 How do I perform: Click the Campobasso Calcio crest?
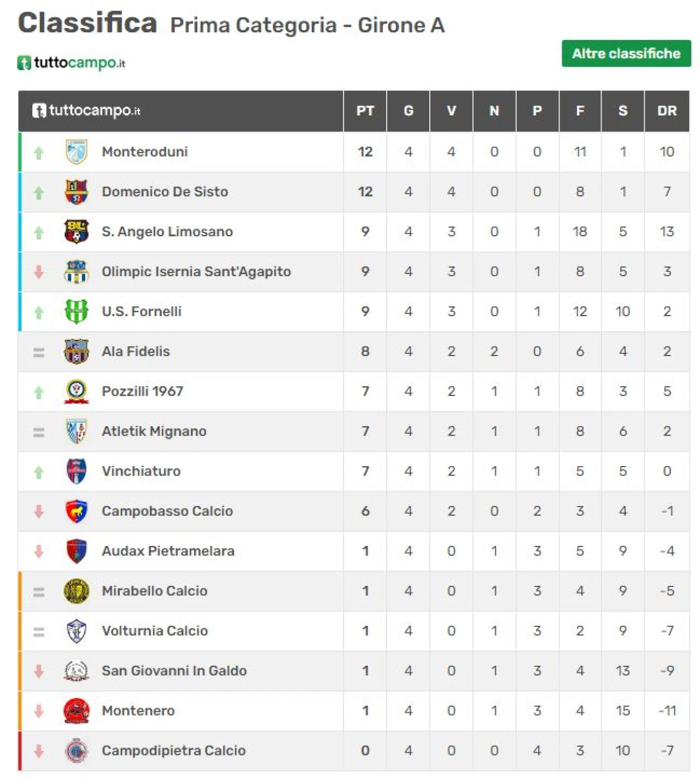coord(77,511)
